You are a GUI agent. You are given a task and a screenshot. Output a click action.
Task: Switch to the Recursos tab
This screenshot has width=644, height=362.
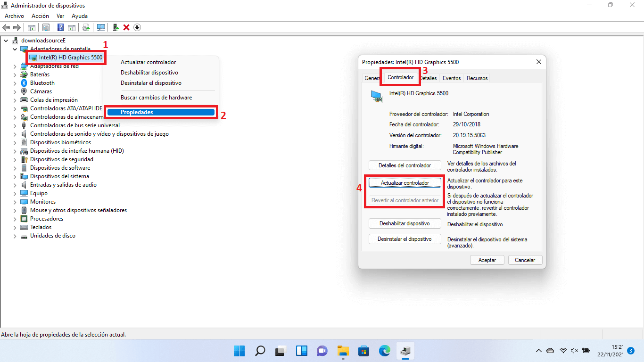tap(477, 78)
